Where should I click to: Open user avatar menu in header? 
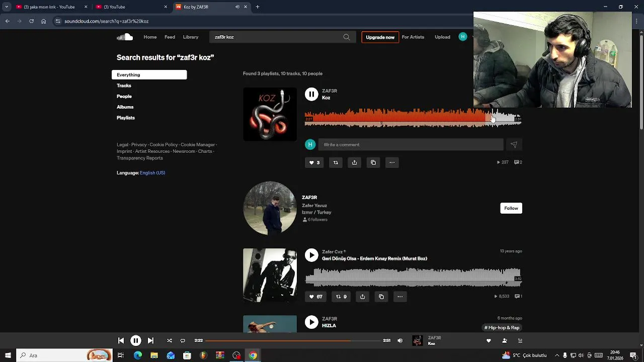click(x=463, y=37)
